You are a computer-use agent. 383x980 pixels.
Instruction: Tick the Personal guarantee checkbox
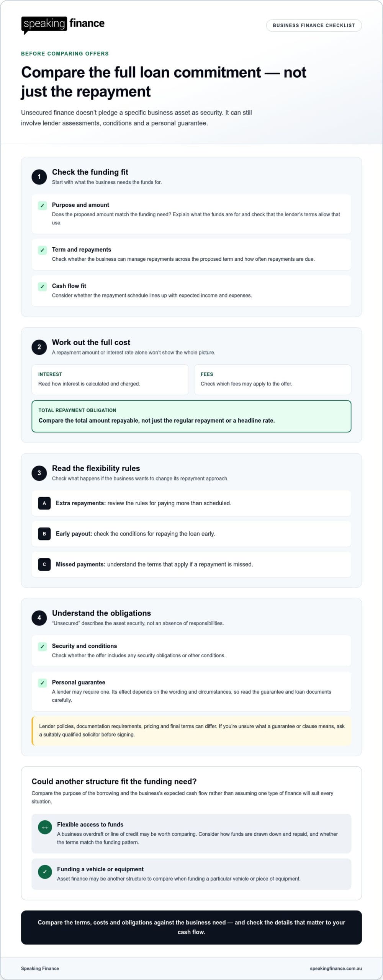click(43, 683)
